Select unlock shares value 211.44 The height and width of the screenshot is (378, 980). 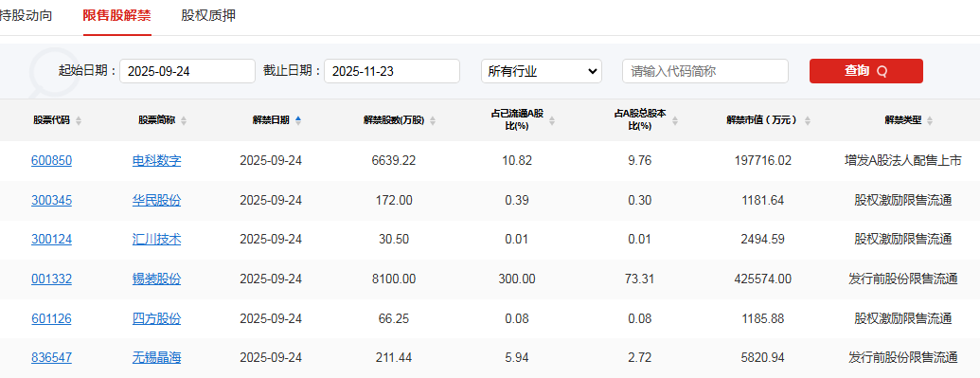point(393,358)
